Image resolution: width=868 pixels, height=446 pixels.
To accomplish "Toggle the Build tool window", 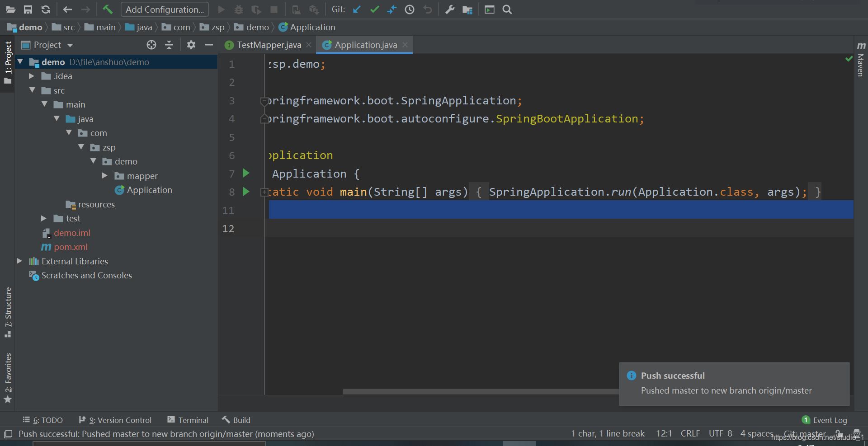I will tap(236, 420).
